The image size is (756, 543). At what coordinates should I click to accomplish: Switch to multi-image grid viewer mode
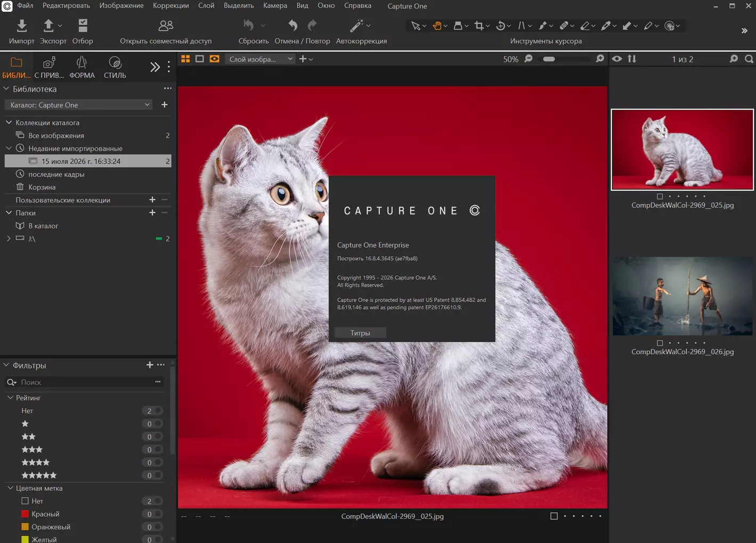[185, 59]
